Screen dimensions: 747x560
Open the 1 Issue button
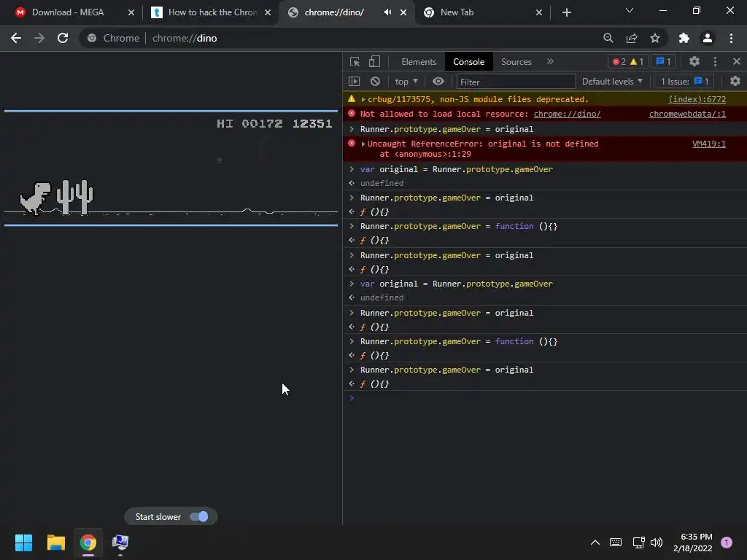[684, 82]
